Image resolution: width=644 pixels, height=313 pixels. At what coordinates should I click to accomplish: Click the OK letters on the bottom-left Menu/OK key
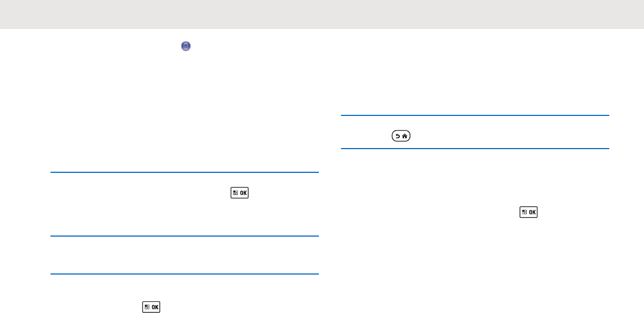point(155,307)
